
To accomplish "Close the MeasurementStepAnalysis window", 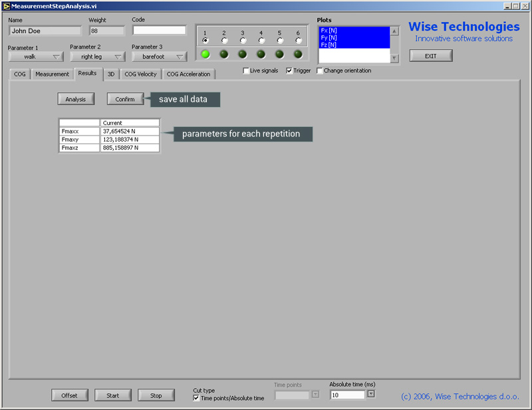I will pyautogui.click(x=525, y=6).
